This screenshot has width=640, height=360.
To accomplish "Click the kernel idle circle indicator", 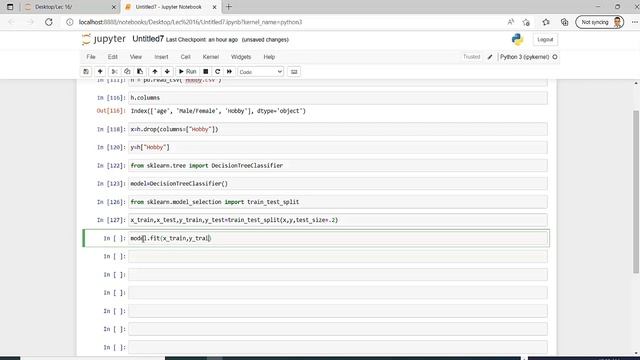I will (555, 57).
